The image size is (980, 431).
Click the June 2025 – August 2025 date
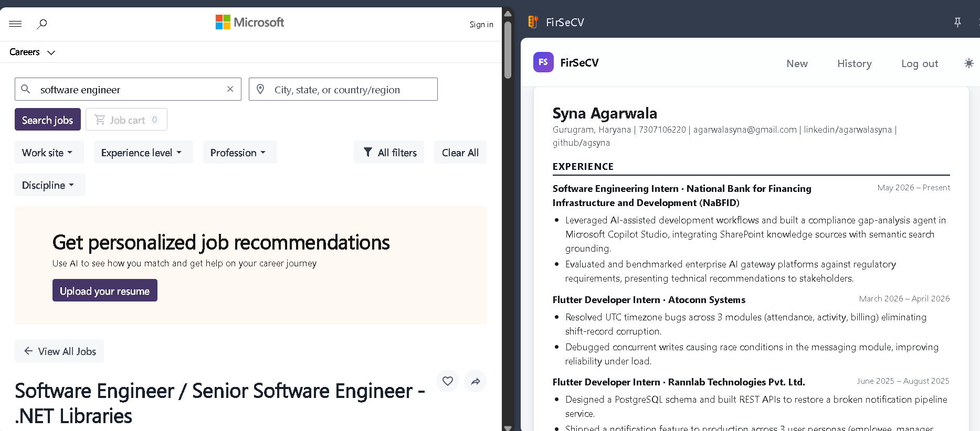tap(903, 381)
